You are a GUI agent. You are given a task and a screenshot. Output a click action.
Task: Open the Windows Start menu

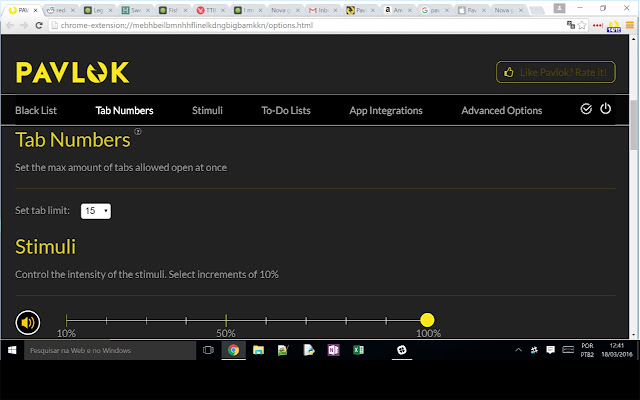tap(12, 350)
